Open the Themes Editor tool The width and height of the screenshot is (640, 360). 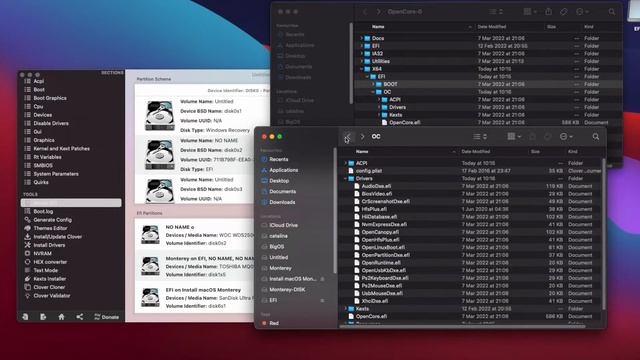point(50,228)
